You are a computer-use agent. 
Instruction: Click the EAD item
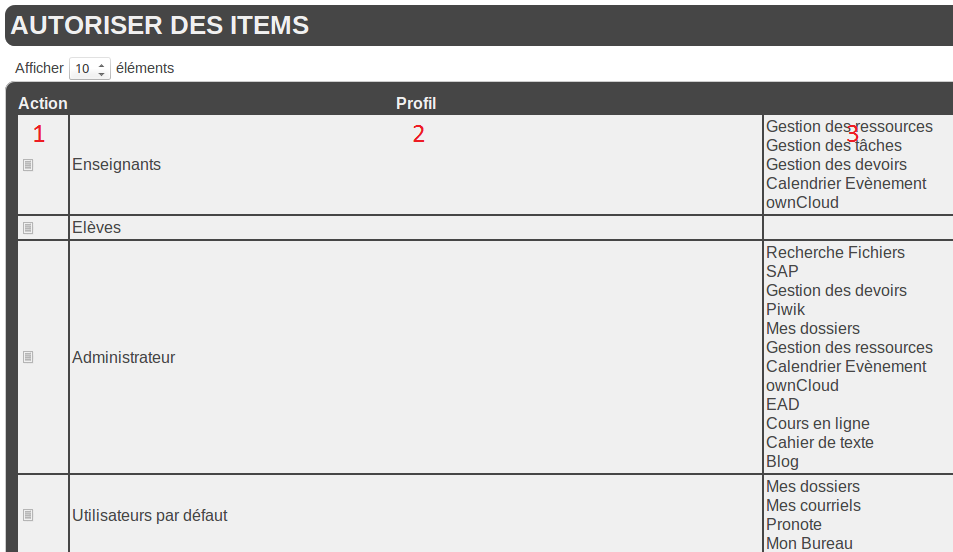(x=783, y=405)
